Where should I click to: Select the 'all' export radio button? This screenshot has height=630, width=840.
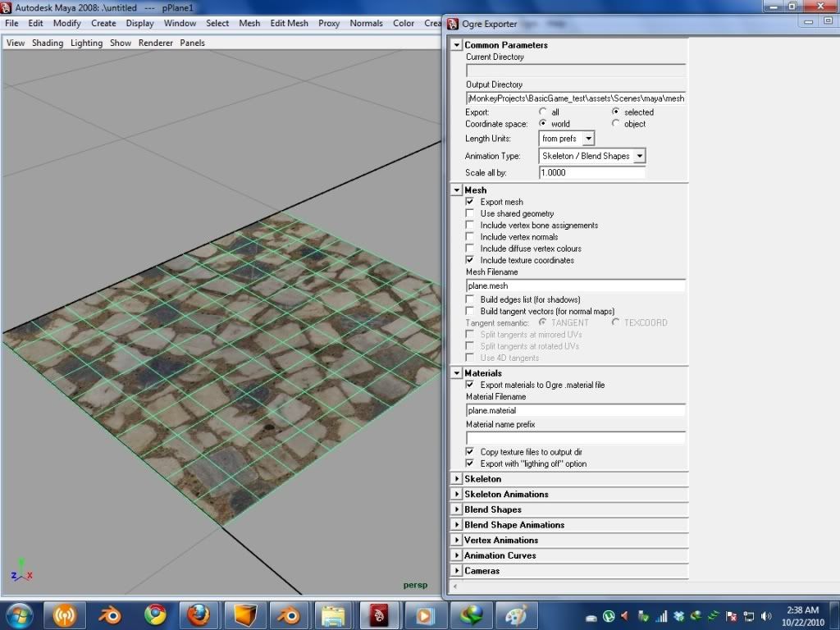pos(543,112)
